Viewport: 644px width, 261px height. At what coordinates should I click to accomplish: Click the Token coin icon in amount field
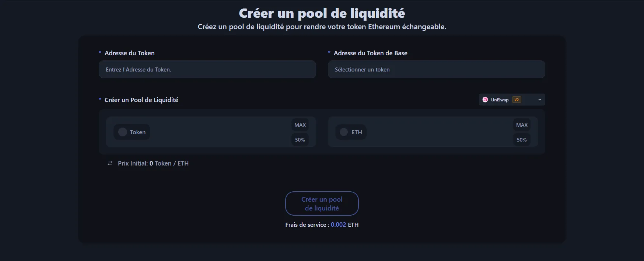point(122,132)
